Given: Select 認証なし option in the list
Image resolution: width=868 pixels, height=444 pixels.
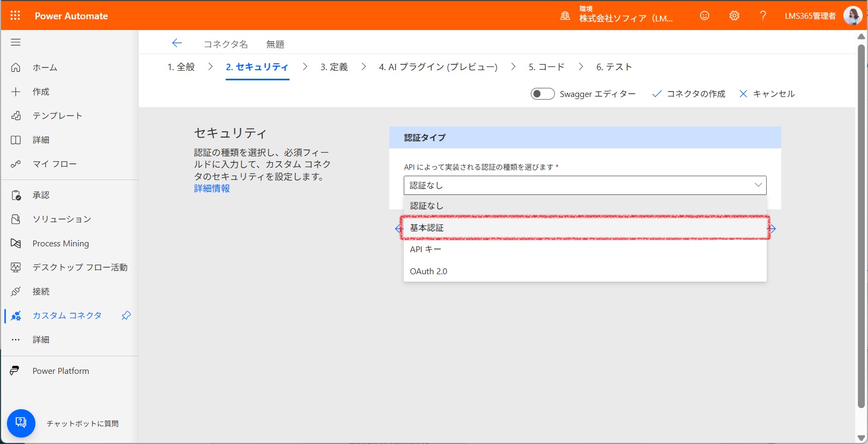Looking at the screenshot, I should click(x=585, y=206).
